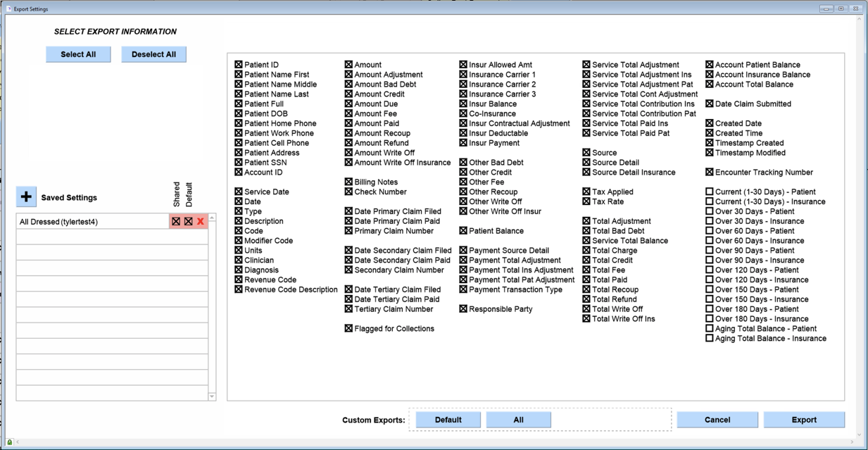Disable the Encounter Tracking Number field

tap(710, 173)
